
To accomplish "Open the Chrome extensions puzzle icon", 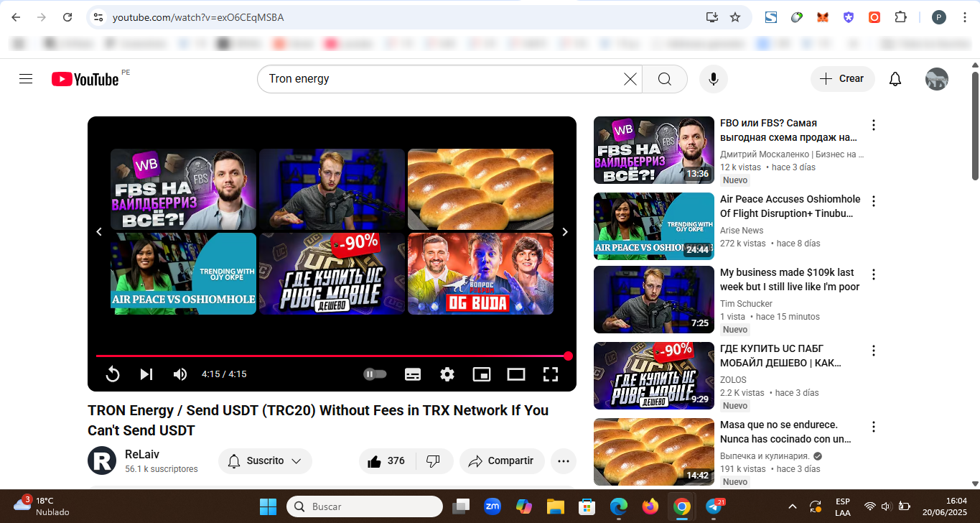I will click(x=900, y=17).
